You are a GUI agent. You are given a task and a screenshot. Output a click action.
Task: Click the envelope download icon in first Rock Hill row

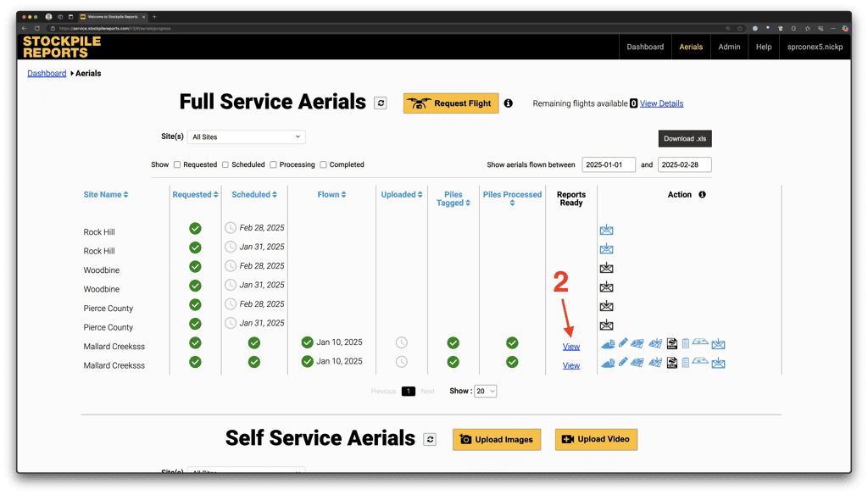[x=606, y=230]
